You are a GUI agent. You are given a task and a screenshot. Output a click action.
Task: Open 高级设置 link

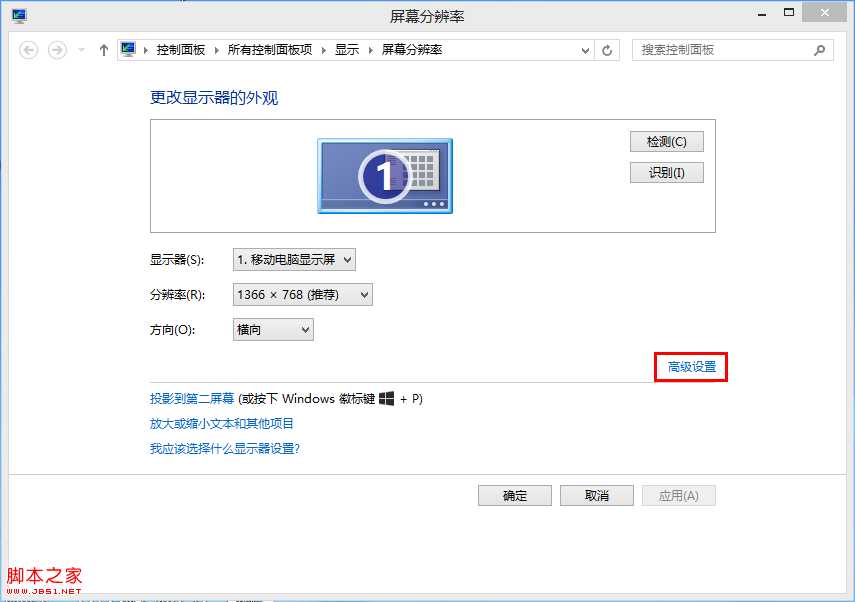coord(691,367)
